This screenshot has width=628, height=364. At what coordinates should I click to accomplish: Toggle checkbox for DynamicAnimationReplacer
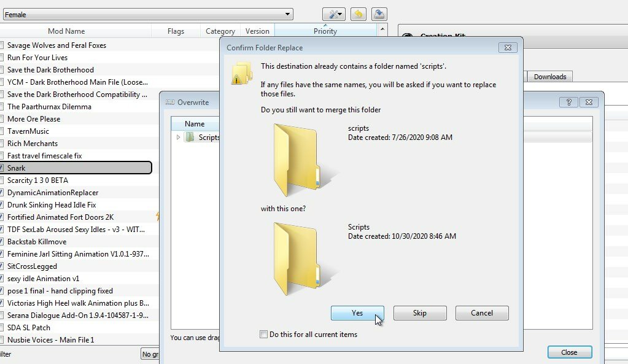tap(1, 193)
